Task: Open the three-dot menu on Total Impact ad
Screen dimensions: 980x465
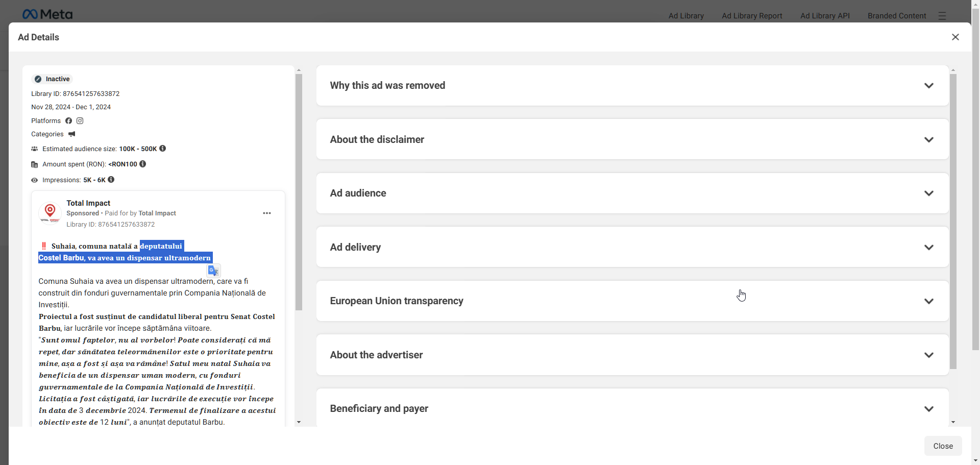Action: [267, 213]
